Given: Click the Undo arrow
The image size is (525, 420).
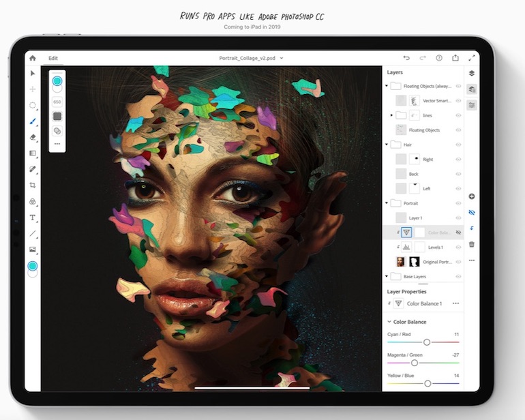Looking at the screenshot, I should point(406,58).
